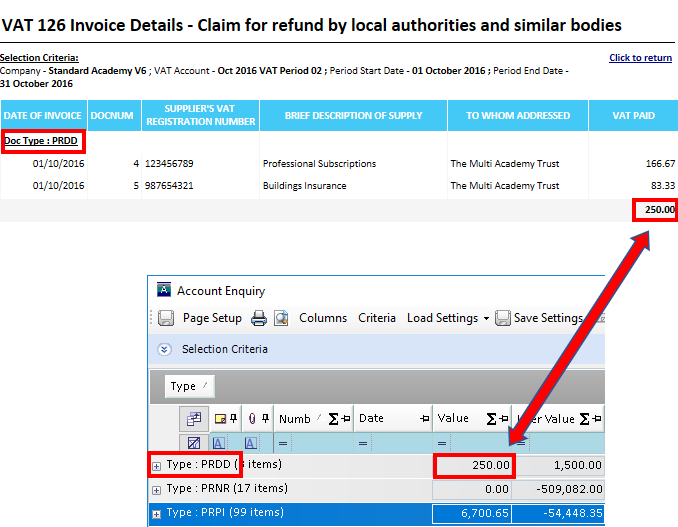Open the Columns menu item
Screen dimensions: 678x527
point(322,318)
